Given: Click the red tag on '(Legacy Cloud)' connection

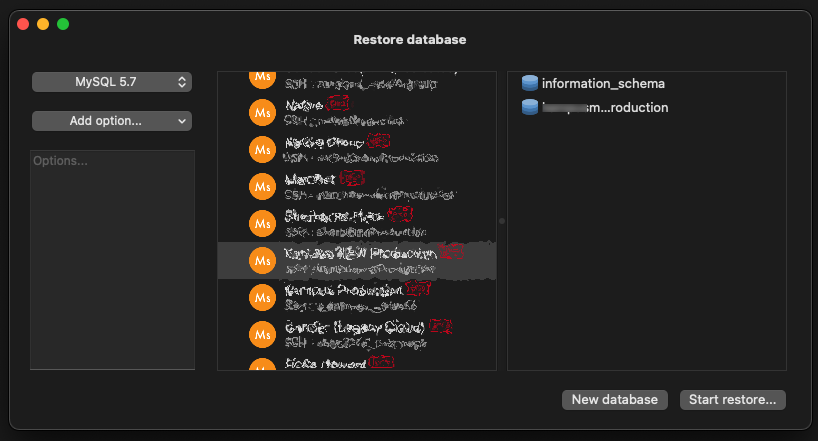Looking at the screenshot, I should pyautogui.click(x=440, y=327).
